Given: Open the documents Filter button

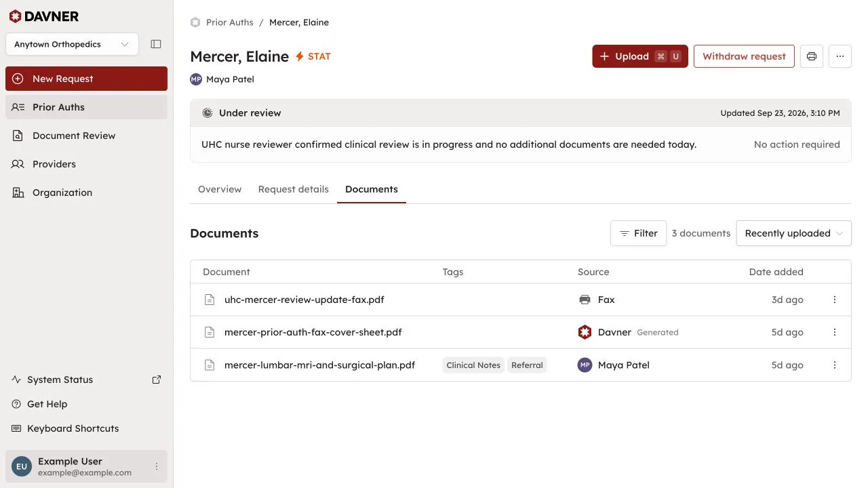Looking at the screenshot, I should pyautogui.click(x=638, y=233).
